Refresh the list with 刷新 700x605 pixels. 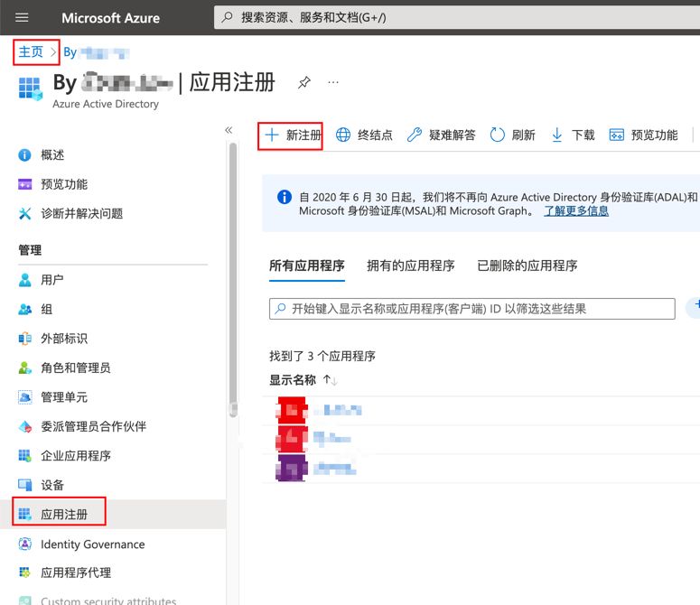[513, 135]
